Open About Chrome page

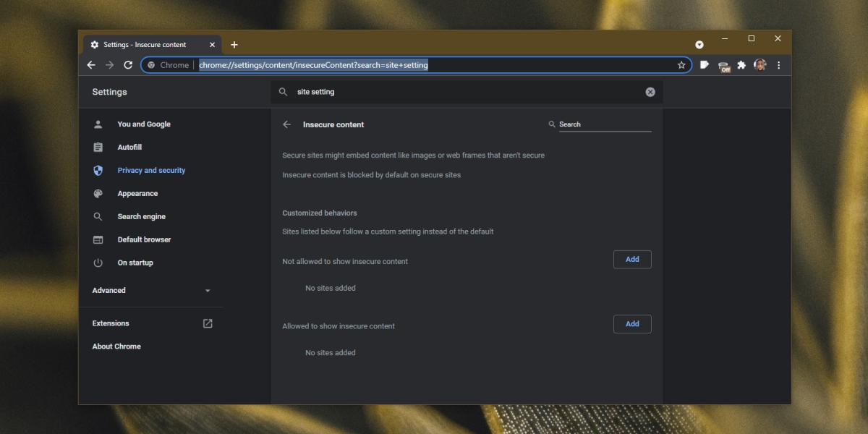[116, 346]
